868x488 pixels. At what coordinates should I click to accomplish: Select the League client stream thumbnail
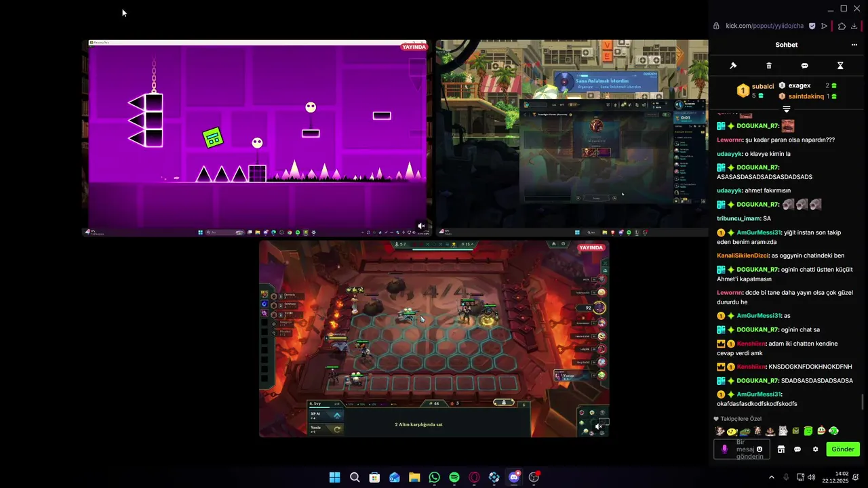pos(572,138)
